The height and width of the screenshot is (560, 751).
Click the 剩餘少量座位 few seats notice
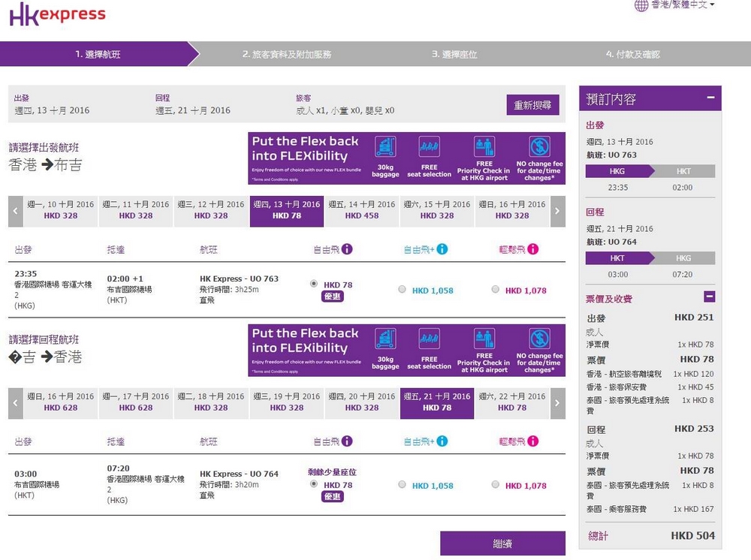(332, 472)
